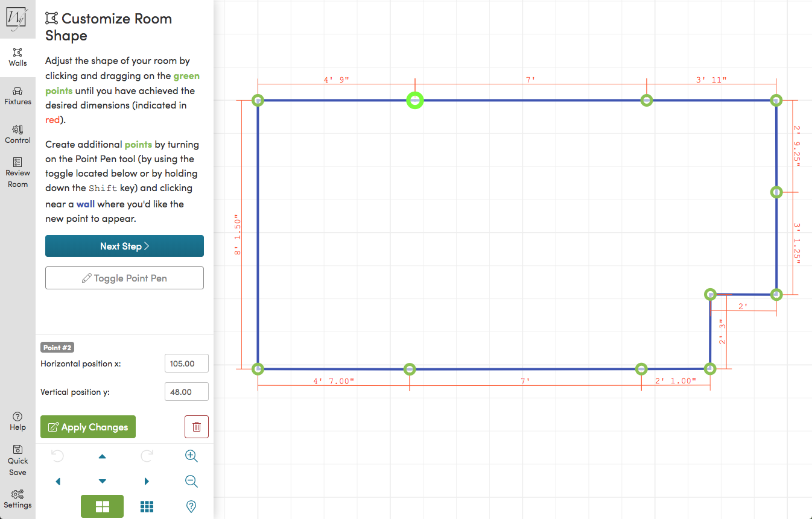
Task: Select the top-right corner point
Action: (776, 100)
